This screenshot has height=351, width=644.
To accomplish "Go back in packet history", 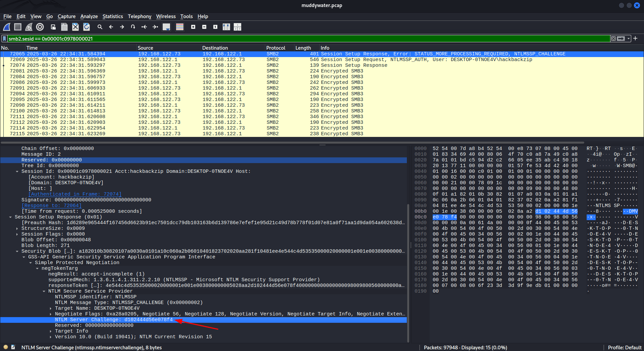I will point(111,27).
